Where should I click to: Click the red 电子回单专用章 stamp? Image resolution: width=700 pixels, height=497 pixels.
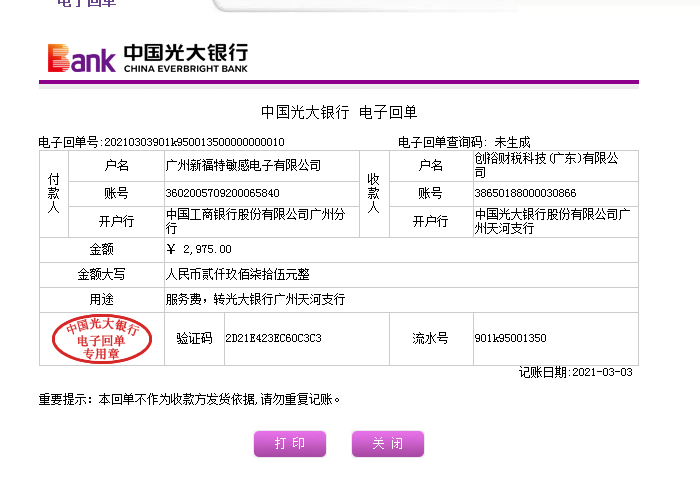101,340
